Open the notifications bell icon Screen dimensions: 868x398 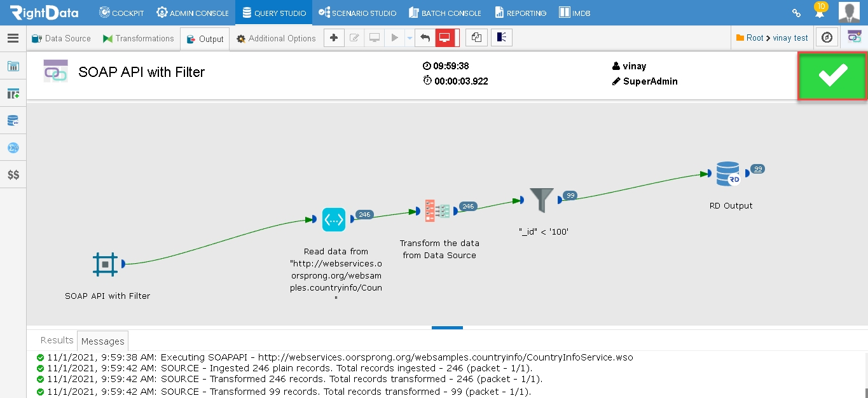pyautogui.click(x=820, y=12)
